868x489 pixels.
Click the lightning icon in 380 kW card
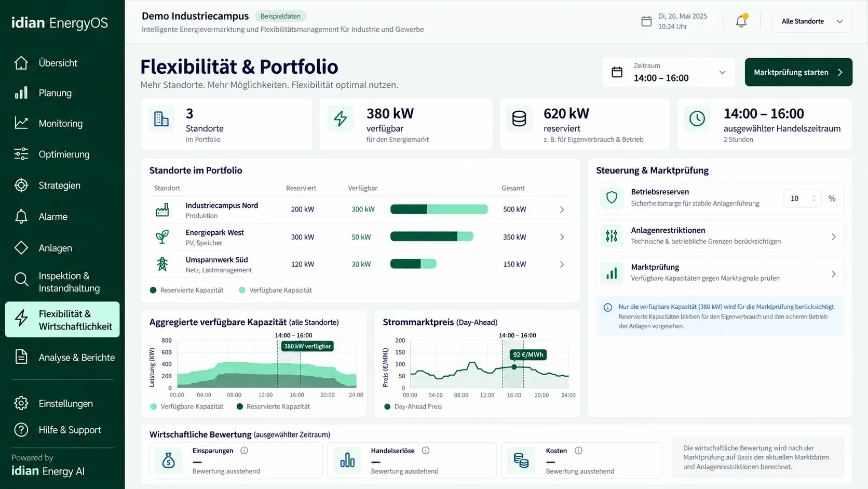(340, 119)
